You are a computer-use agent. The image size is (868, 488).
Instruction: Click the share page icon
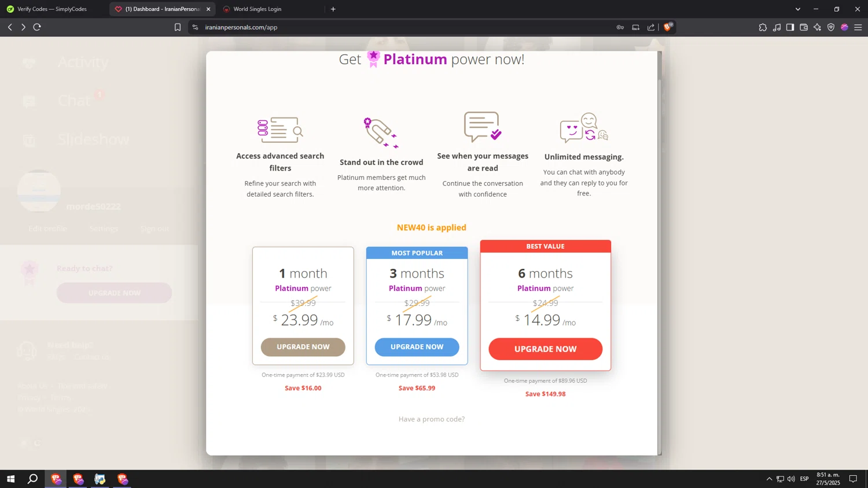pyautogui.click(x=651, y=27)
